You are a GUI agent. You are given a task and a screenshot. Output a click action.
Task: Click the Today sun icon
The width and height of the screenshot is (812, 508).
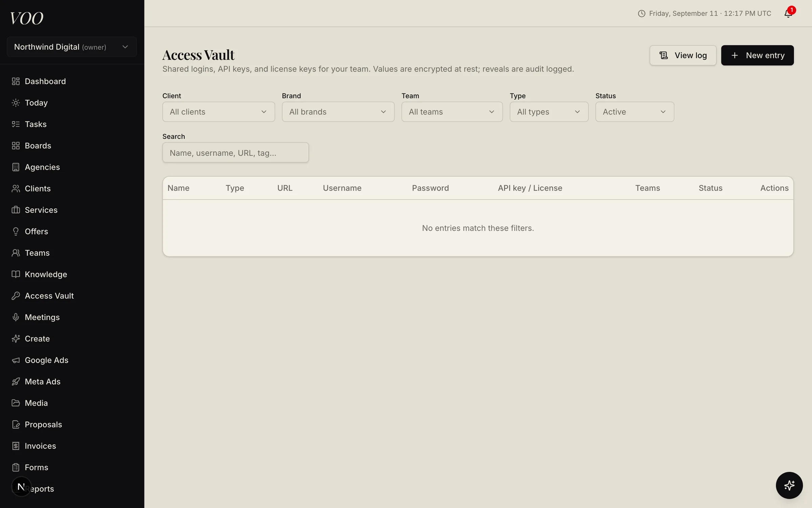(16, 103)
